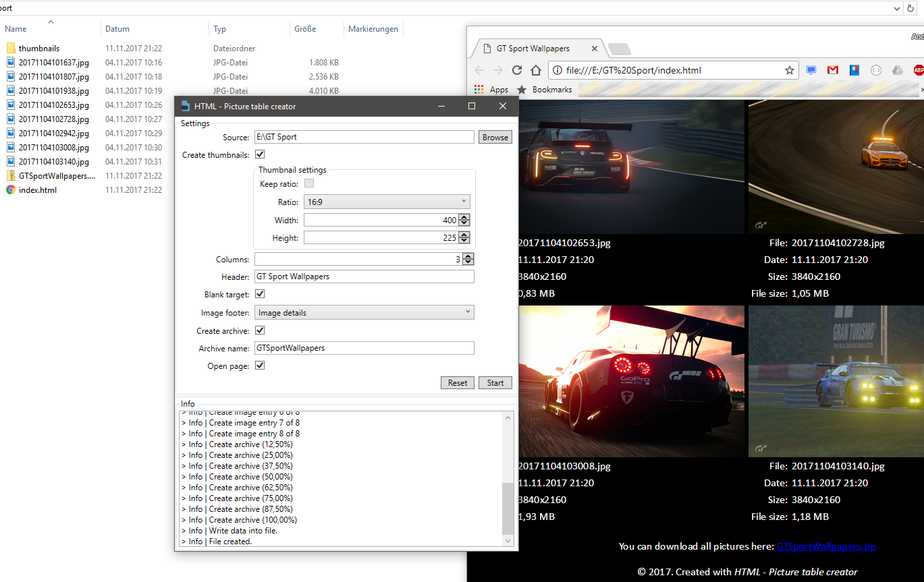Viewport: 924px width, 582px height.
Task: Open the blue race car headlights thumbnail
Action: [x=836, y=381]
